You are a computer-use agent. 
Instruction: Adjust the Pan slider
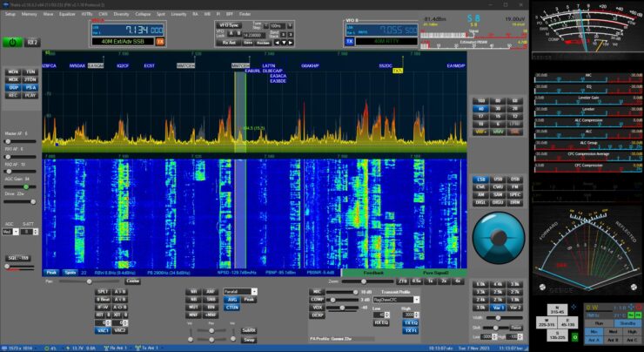tap(89, 281)
